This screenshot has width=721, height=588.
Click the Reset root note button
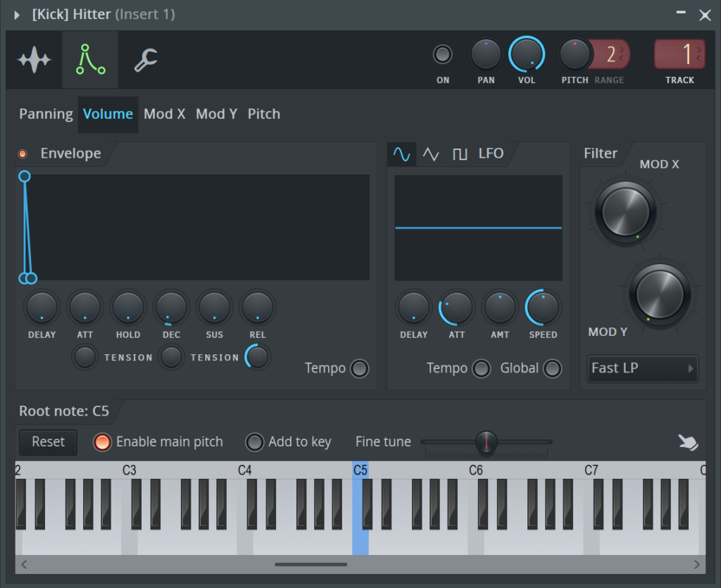click(49, 442)
